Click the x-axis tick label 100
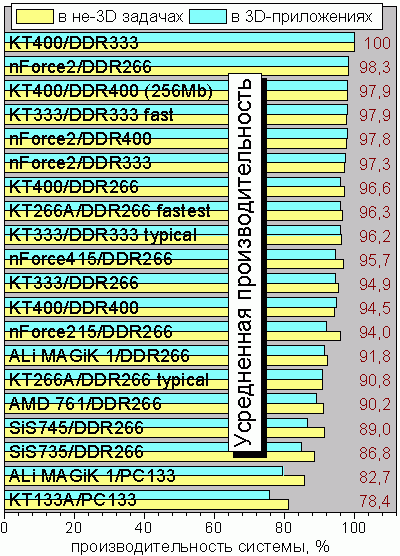Image resolution: width=400 pixels, height=556 pixels. click(x=354, y=527)
